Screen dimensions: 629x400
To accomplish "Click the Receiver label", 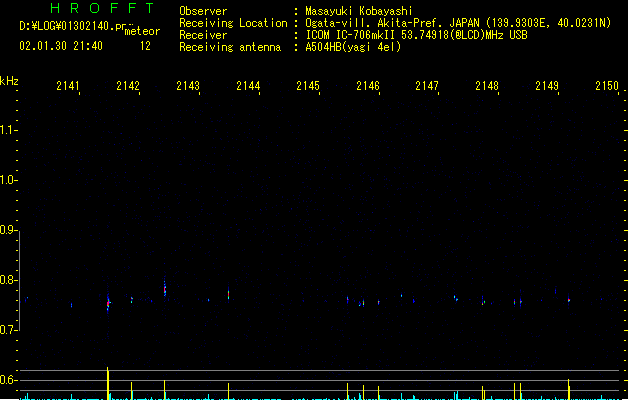I will coord(203,35).
